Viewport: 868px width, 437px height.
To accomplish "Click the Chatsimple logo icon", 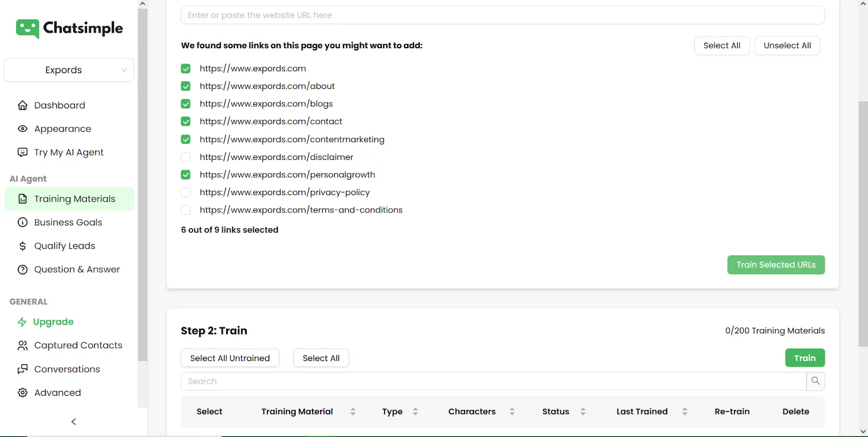I will (27, 28).
